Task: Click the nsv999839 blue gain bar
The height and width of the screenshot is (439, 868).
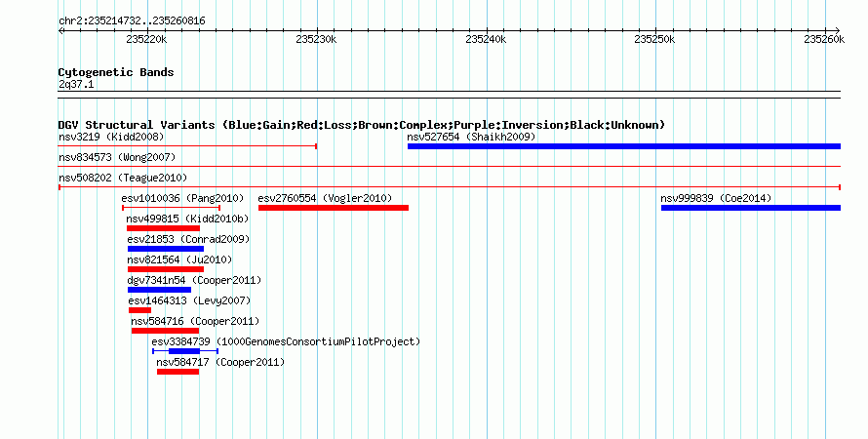Action: click(751, 208)
